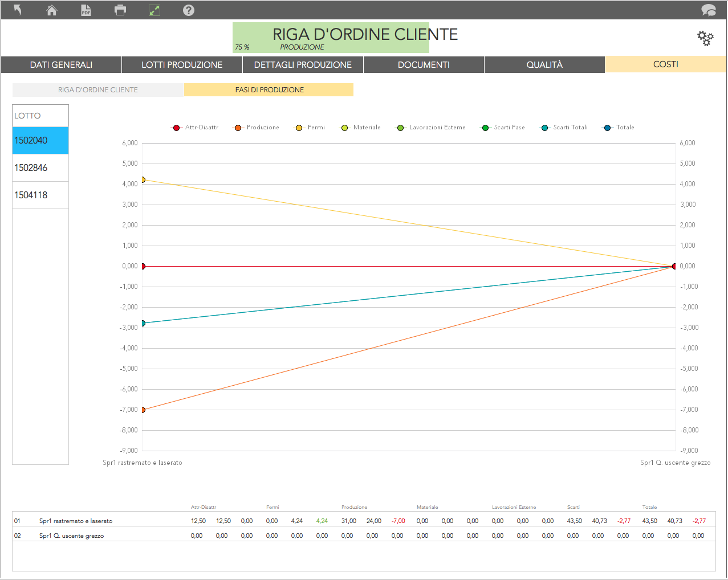Switch to RIGA D'ORDINE CLIENTE subtab

click(98, 90)
